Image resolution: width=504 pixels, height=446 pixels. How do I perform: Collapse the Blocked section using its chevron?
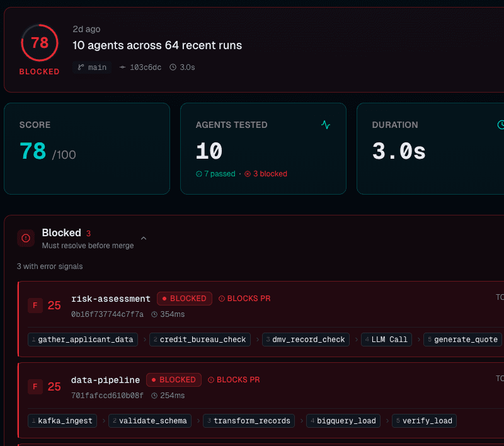coord(144,239)
